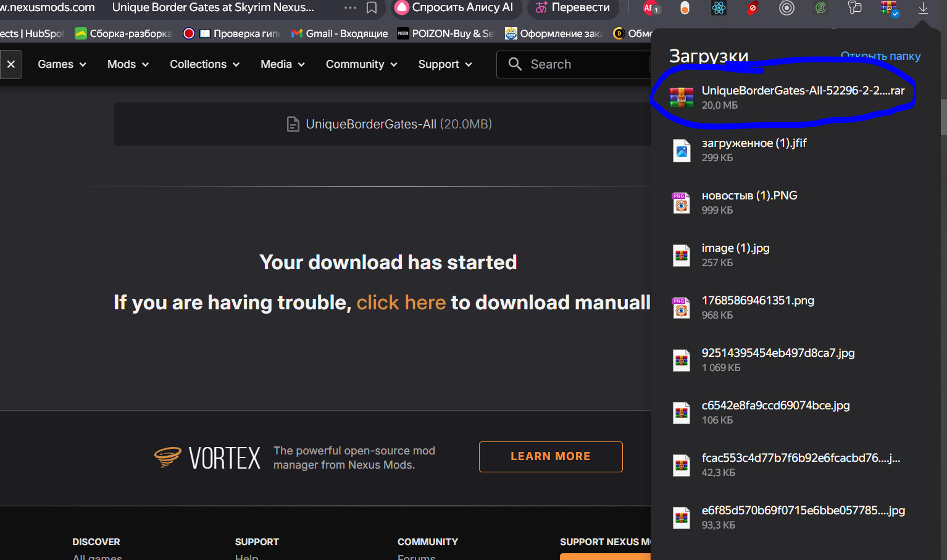Click Открыть папку in downloads panel
Viewport: 947px width, 560px height.
pyautogui.click(x=880, y=56)
